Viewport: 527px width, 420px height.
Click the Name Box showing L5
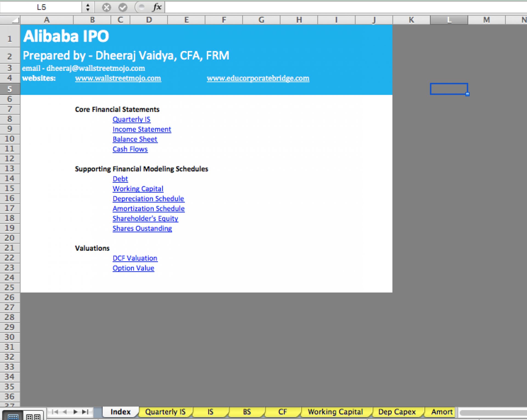click(x=41, y=7)
